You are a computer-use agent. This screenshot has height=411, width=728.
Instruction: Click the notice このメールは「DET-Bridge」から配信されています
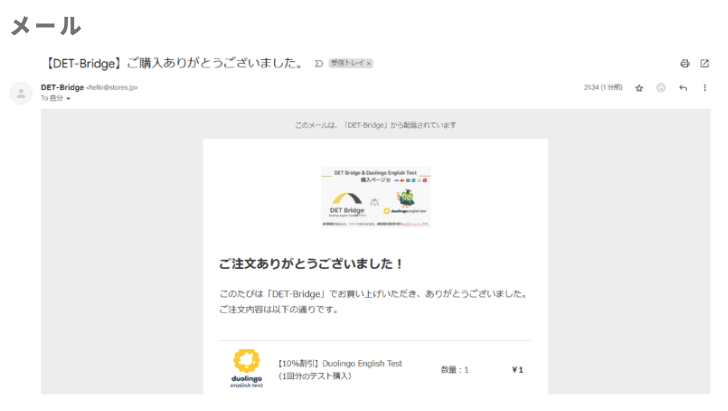[x=376, y=125]
